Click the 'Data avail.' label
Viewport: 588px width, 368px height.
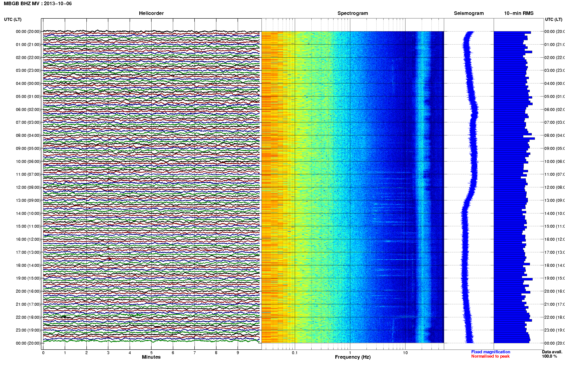[552, 352]
